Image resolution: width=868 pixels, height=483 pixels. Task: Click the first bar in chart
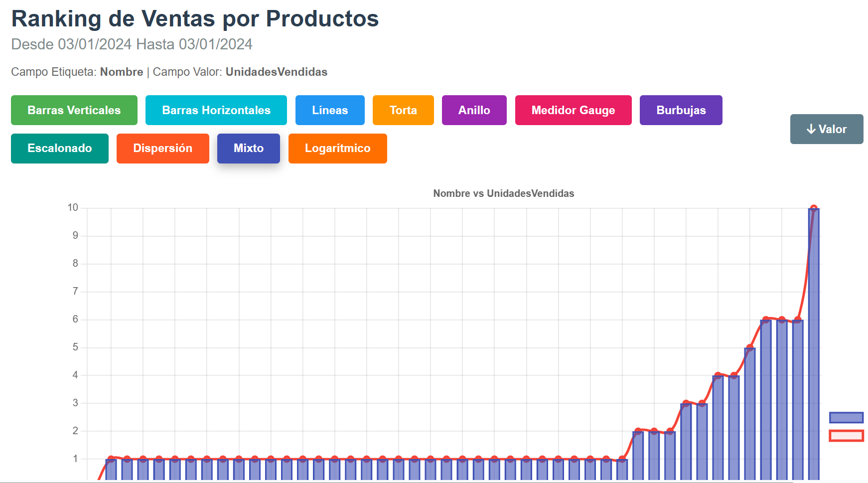(111, 469)
